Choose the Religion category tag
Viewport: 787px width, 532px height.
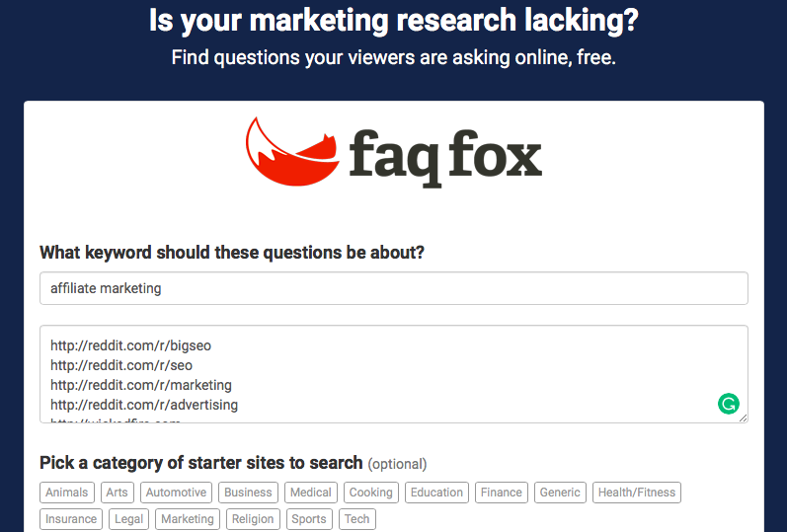pyautogui.click(x=251, y=519)
